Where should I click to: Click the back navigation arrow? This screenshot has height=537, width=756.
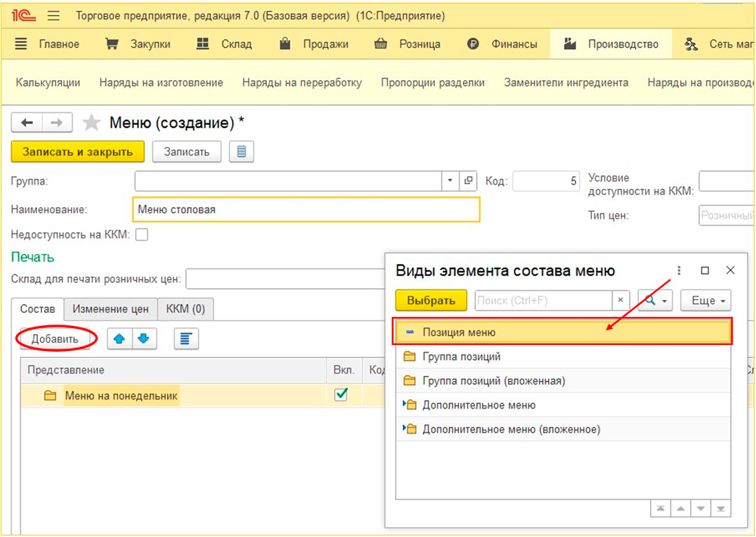click(x=27, y=123)
